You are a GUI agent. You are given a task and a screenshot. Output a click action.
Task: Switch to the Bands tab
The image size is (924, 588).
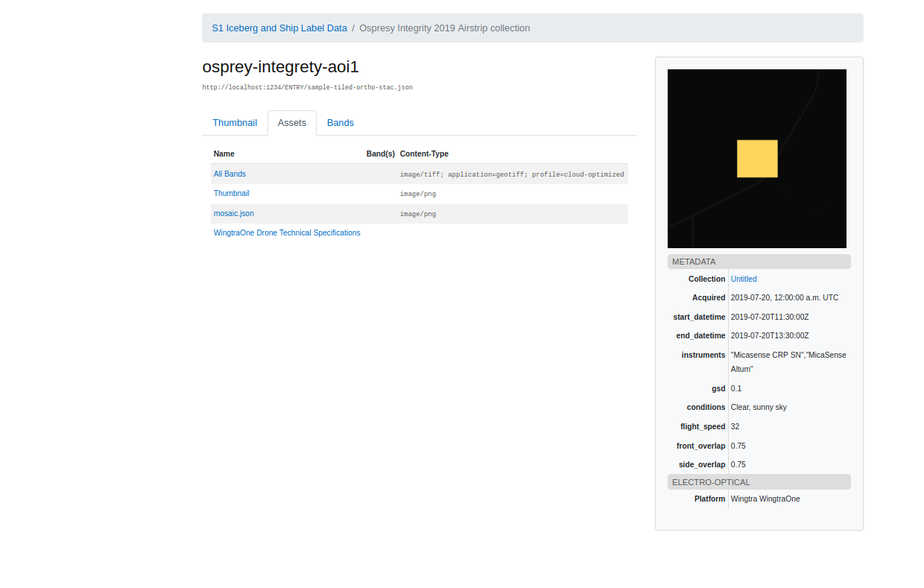tap(341, 122)
